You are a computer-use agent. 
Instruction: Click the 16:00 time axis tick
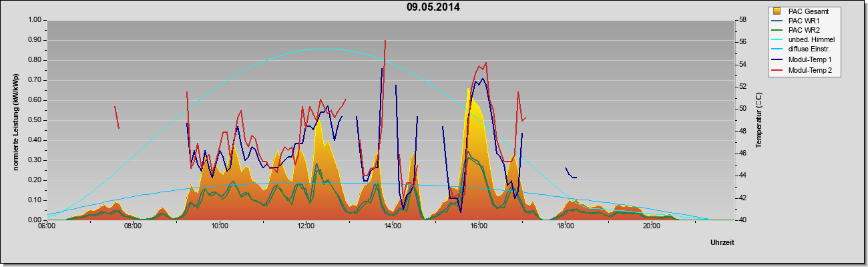point(479,226)
